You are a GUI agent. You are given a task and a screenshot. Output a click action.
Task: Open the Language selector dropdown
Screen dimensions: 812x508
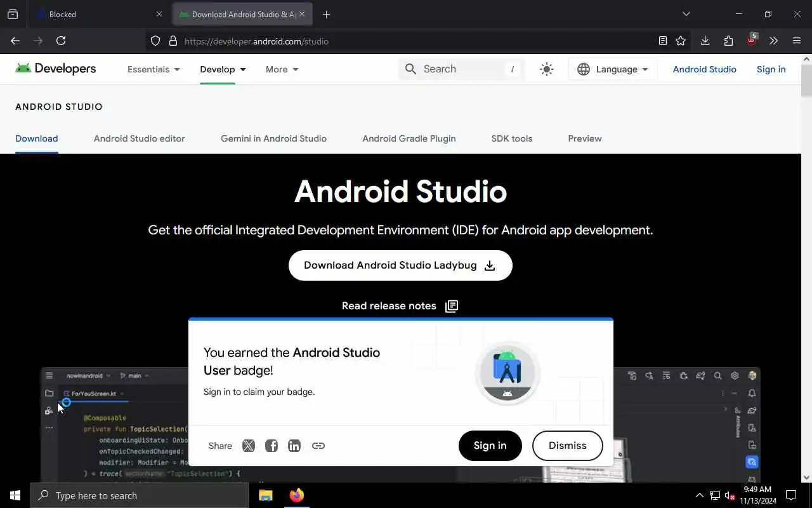[613, 69]
